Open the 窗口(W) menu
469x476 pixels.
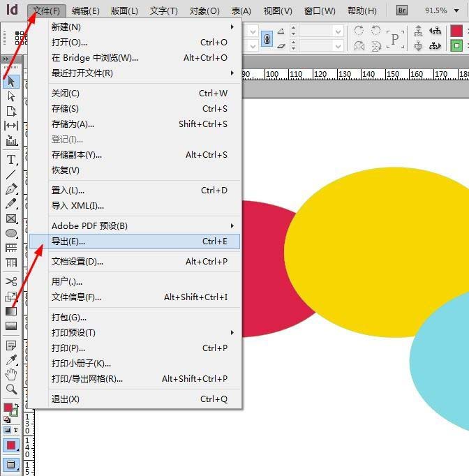click(320, 11)
